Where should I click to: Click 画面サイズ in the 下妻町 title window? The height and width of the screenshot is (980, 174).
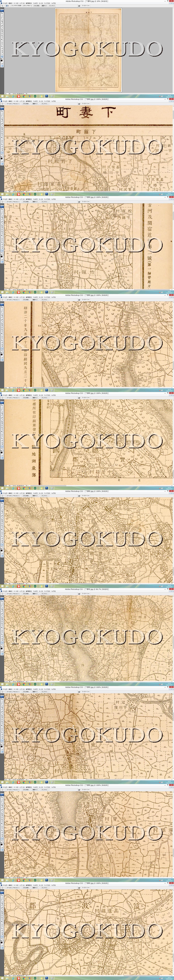(35, 104)
